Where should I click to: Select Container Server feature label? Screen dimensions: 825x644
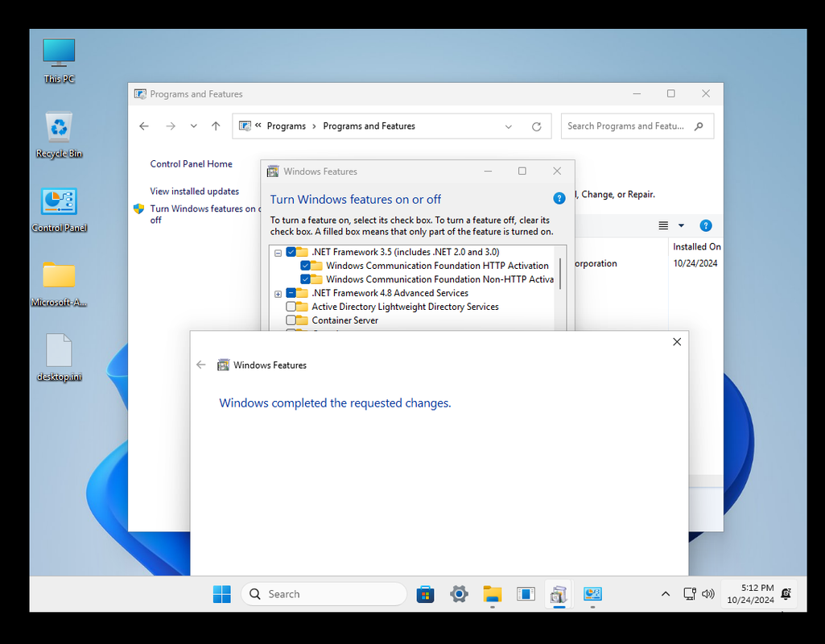pos(344,320)
